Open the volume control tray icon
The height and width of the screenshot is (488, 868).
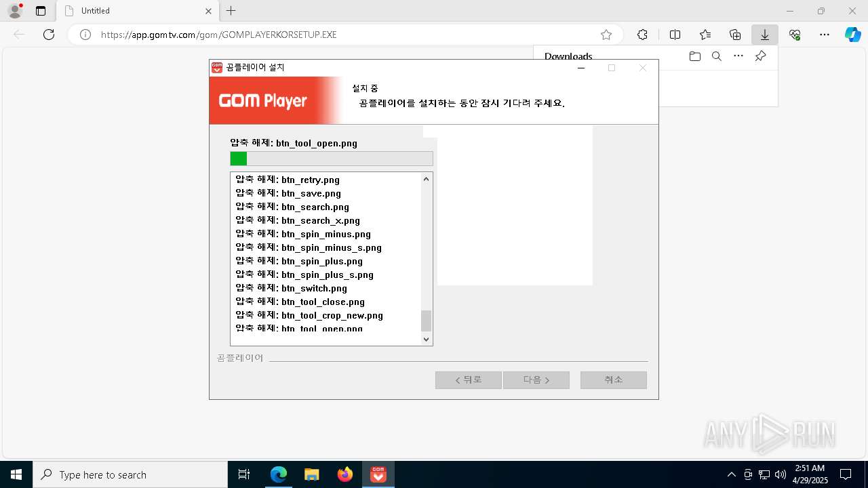tap(781, 474)
